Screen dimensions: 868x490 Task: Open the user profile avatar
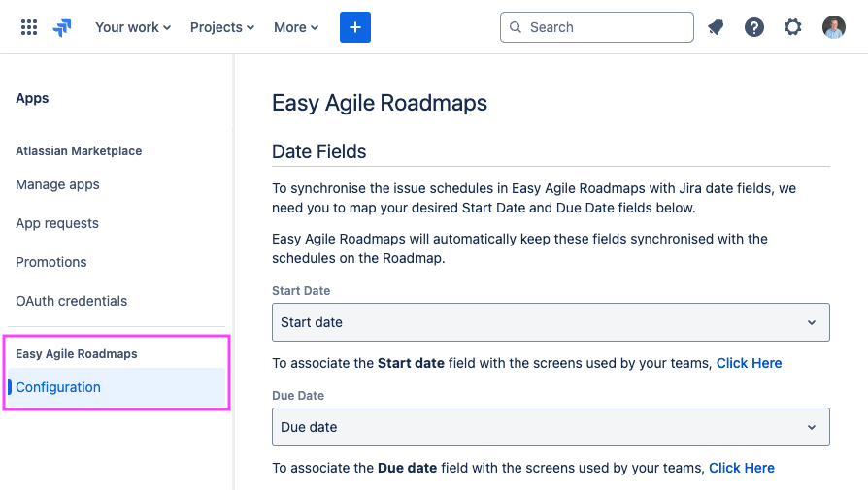834,27
